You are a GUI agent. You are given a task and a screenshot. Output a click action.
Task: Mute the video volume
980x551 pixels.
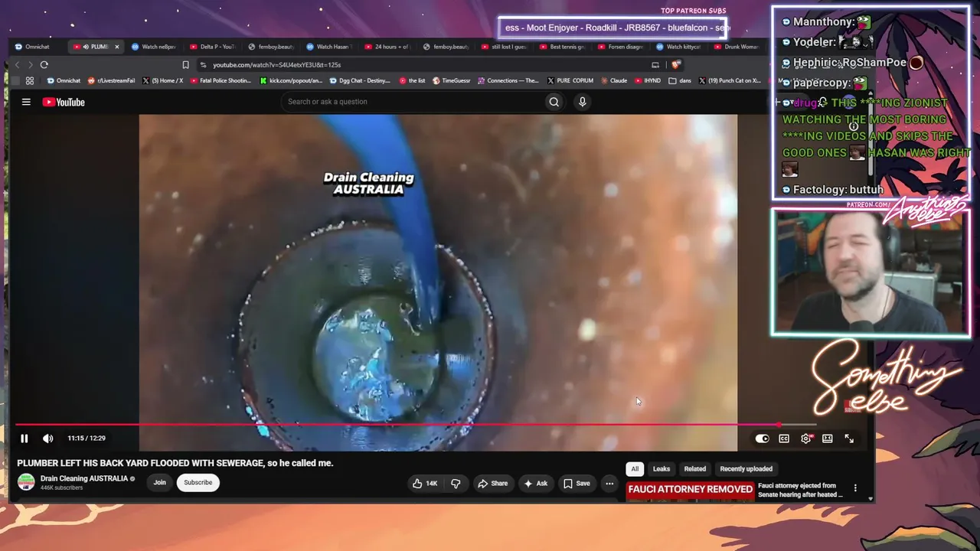point(47,439)
